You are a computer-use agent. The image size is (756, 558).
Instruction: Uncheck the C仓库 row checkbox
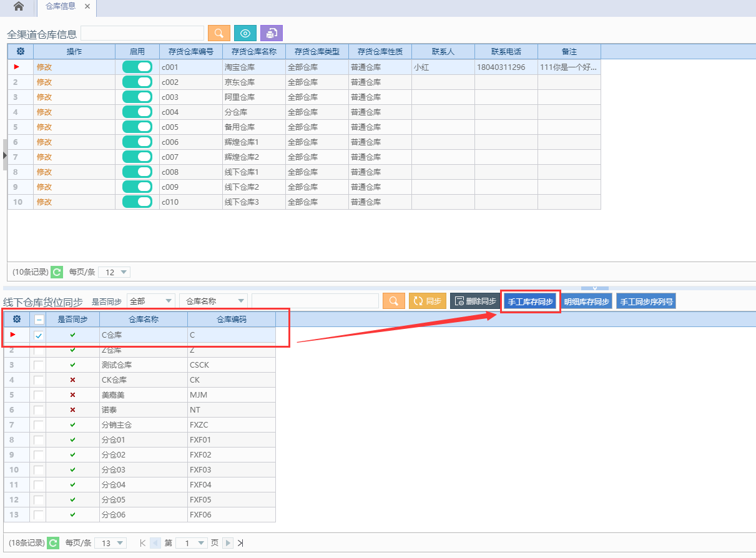39,335
